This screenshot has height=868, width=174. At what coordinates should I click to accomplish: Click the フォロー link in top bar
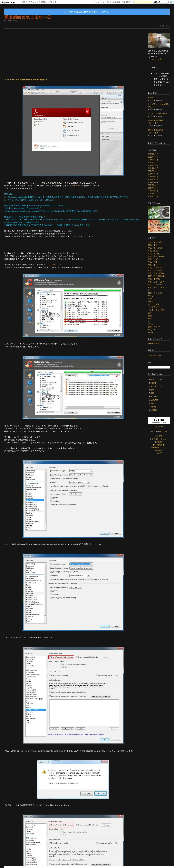tap(97, 2)
